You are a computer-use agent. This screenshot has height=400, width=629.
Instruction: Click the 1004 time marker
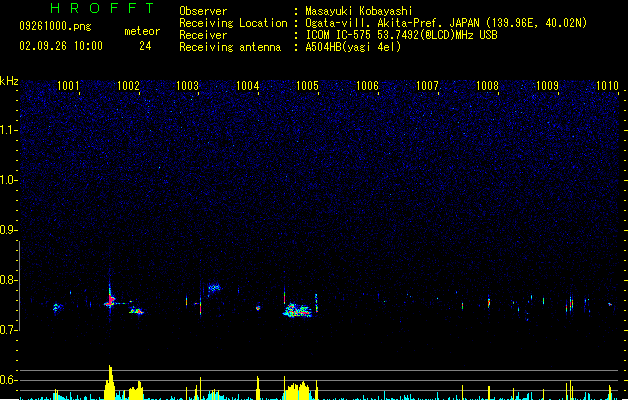click(x=248, y=86)
